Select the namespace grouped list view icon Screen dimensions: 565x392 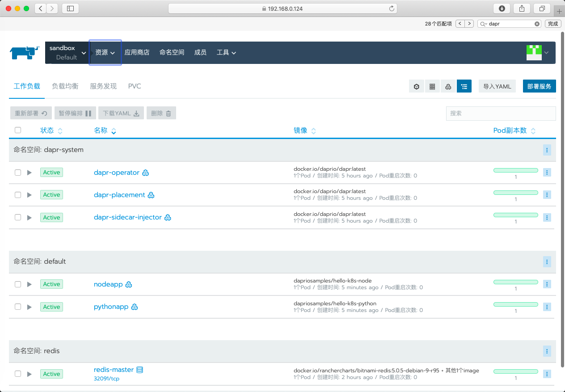pos(464,86)
